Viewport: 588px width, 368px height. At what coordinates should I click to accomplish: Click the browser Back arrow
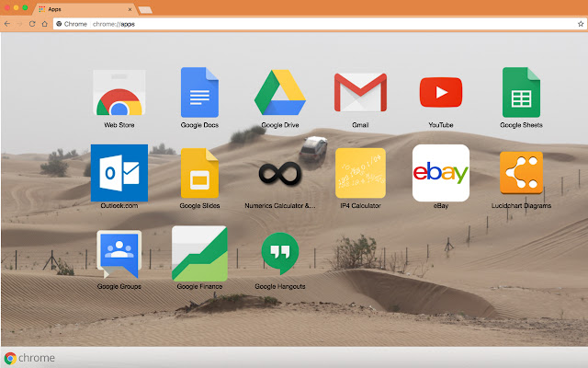pyautogui.click(x=7, y=24)
